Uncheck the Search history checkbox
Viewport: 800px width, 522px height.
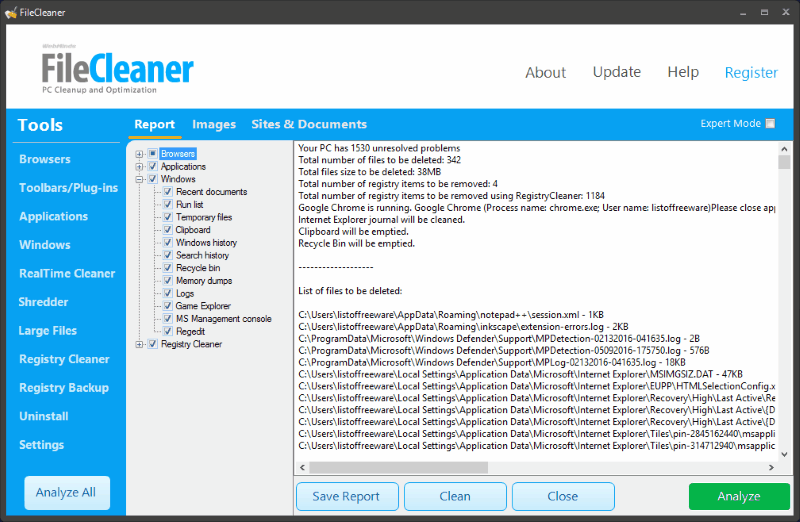(168, 255)
